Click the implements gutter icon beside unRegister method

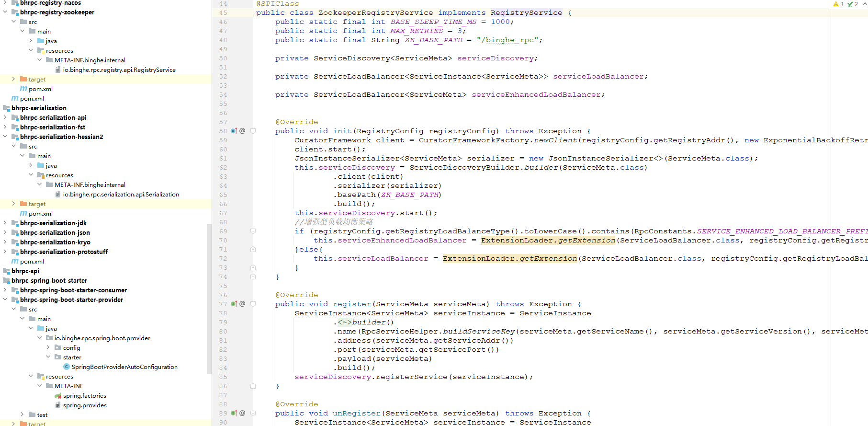234,413
